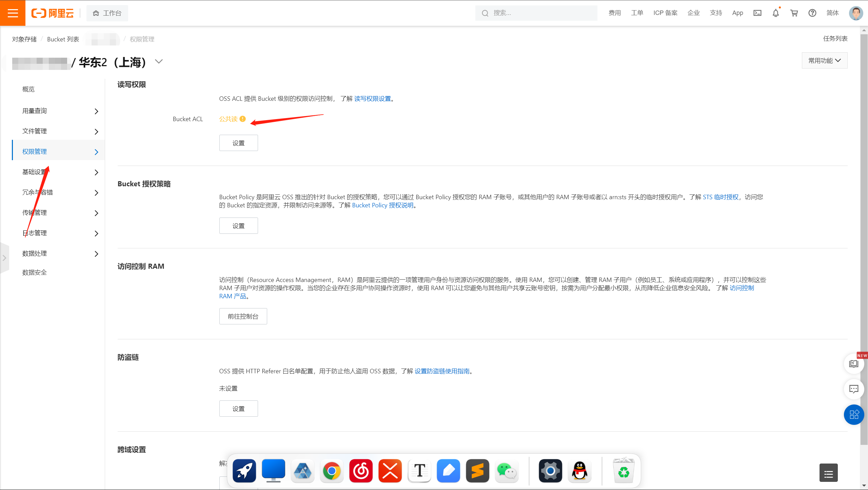This screenshot has height=490, width=868.
Task: Click the public-read warning info icon
Action: tap(242, 119)
